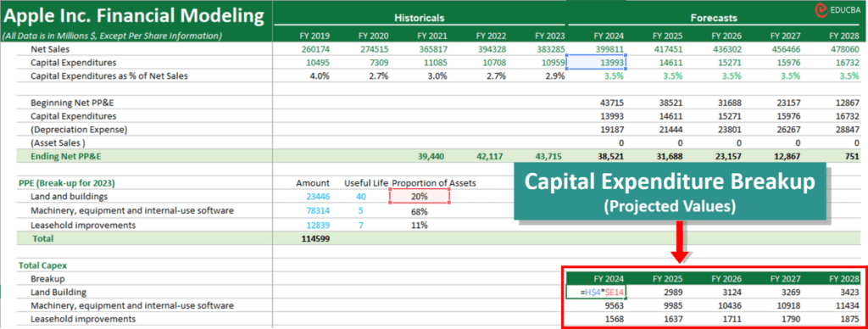Click the 'Net Sales' row label

pos(50,49)
